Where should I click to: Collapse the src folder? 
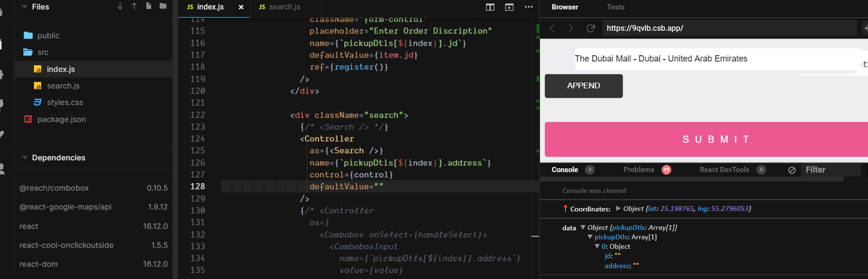pos(28,52)
